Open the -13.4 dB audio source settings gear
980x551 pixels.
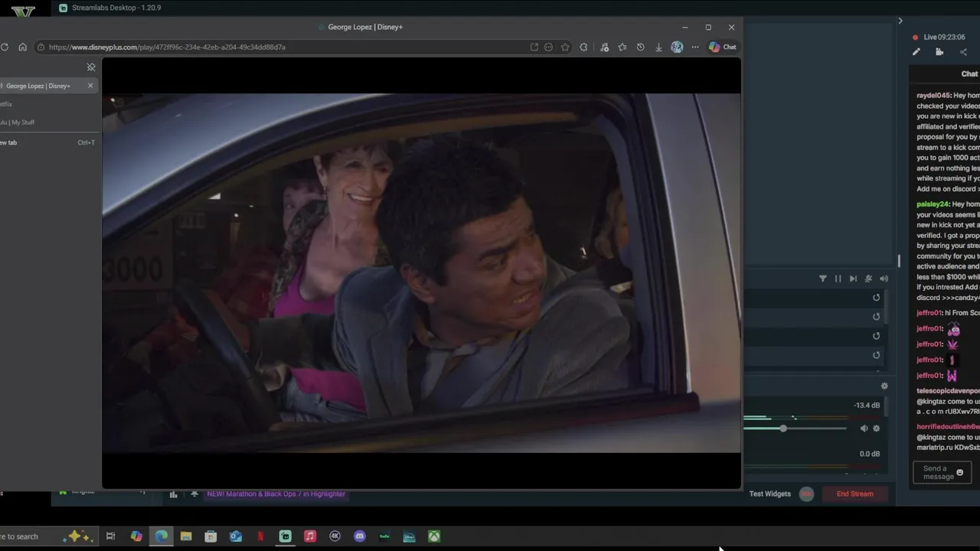pos(877,429)
